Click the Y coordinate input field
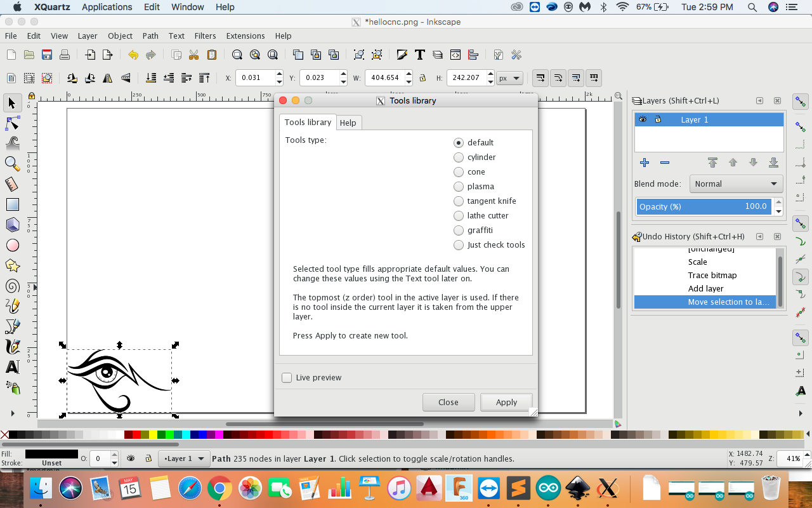 click(320, 78)
